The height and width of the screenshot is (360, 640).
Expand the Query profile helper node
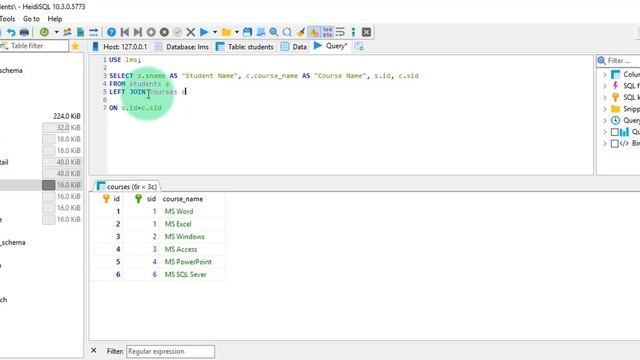605,132
